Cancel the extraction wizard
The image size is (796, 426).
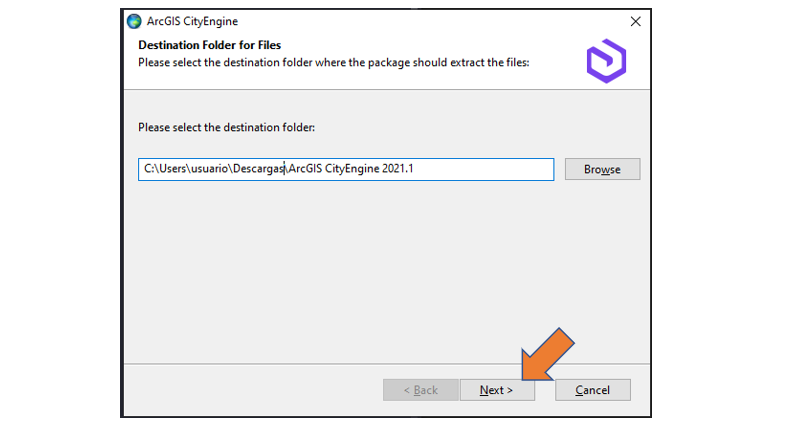click(x=592, y=390)
